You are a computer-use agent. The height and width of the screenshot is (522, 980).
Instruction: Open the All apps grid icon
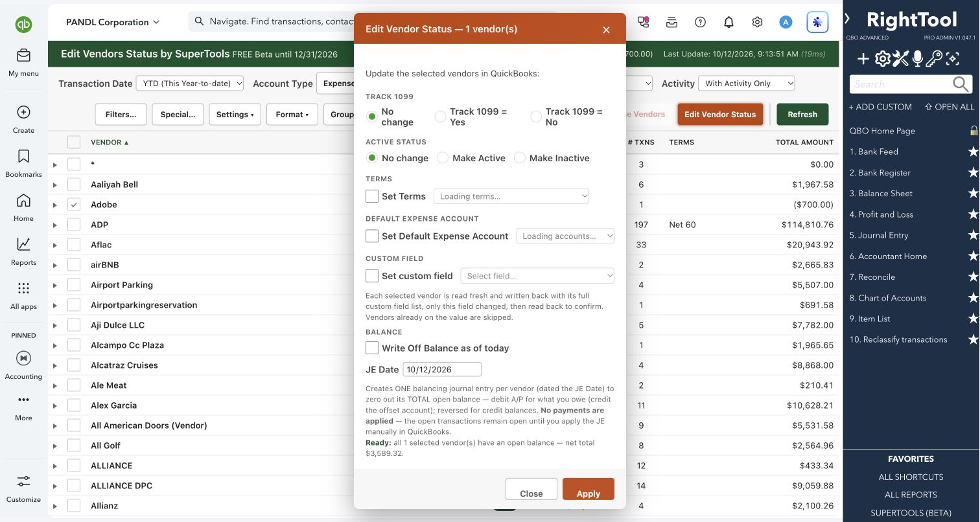pos(23,288)
